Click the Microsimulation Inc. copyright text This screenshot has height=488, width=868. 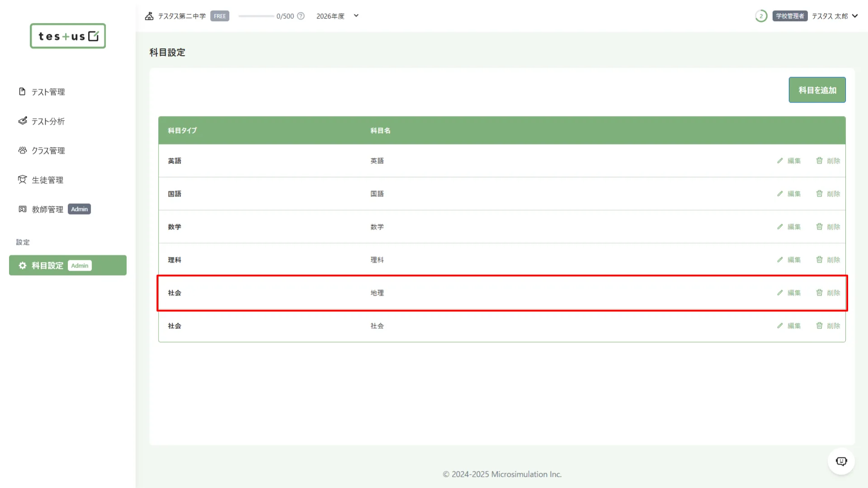pyautogui.click(x=502, y=474)
